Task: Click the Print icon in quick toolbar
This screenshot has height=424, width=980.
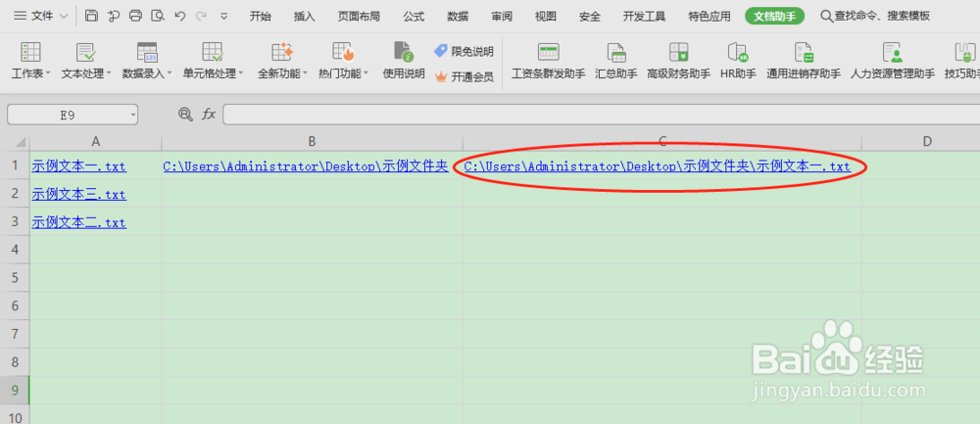Action: click(x=135, y=17)
